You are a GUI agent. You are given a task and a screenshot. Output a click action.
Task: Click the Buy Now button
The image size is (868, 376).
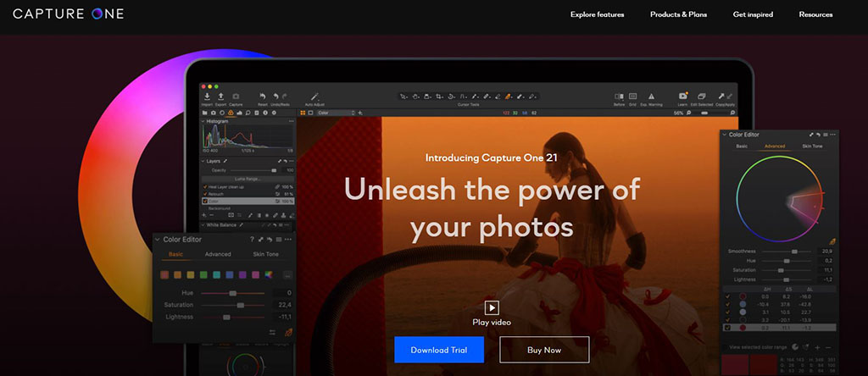[x=544, y=350]
